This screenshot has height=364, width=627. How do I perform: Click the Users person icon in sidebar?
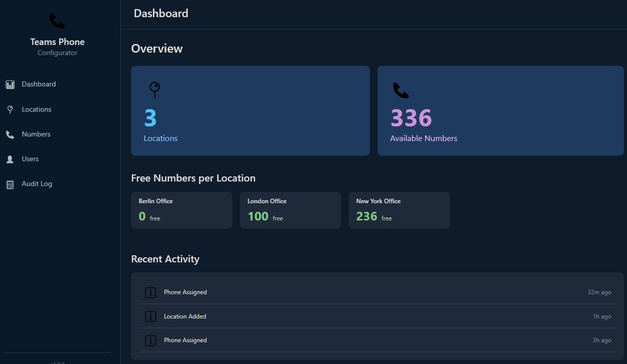pyautogui.click(x=10, y=159)
